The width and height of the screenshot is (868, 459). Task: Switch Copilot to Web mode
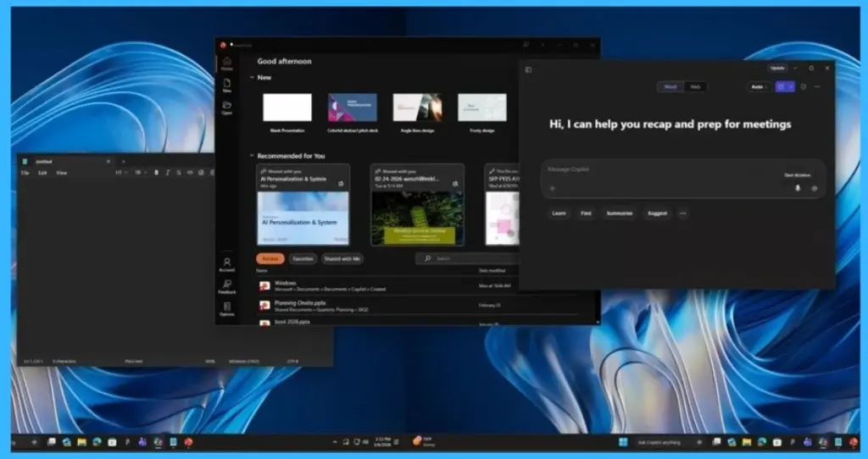click(x=695, y=87)
